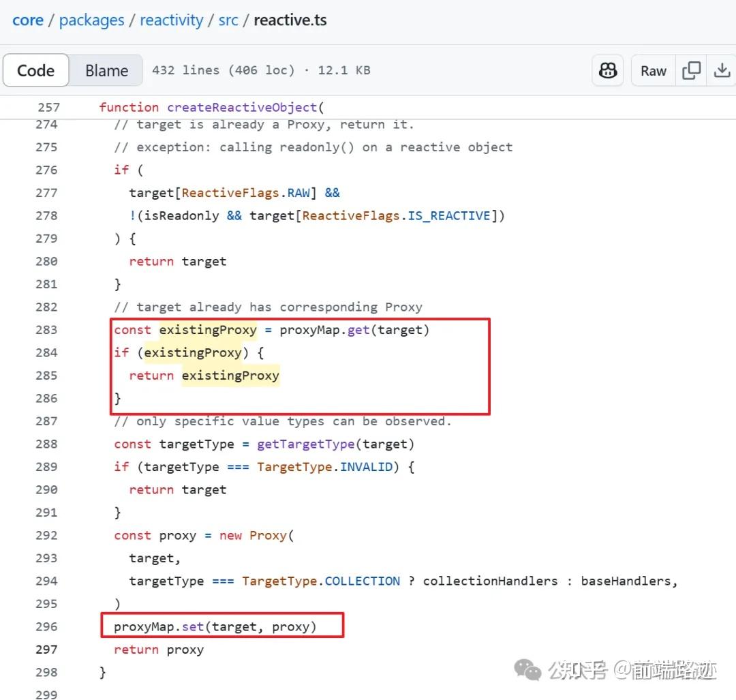Switch to the Code tab

(35, 70)
